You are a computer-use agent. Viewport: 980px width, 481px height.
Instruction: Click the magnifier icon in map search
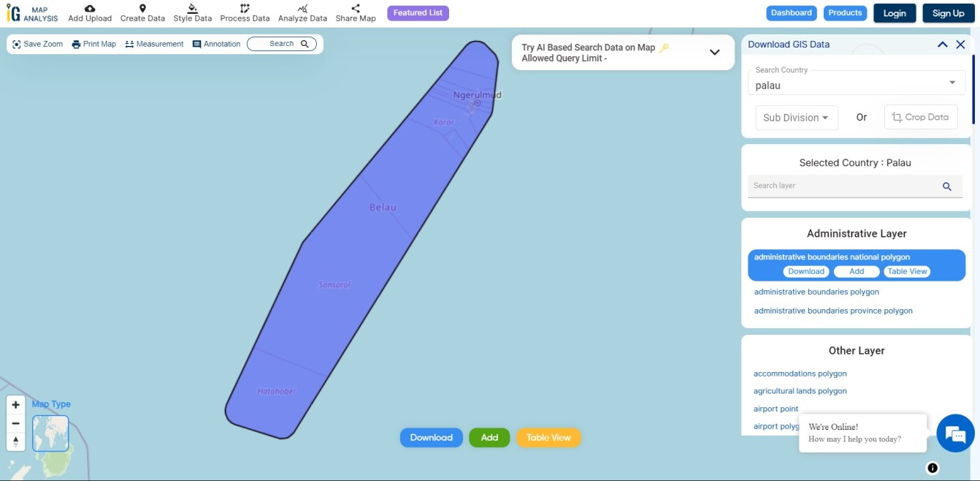click(305, 44)
